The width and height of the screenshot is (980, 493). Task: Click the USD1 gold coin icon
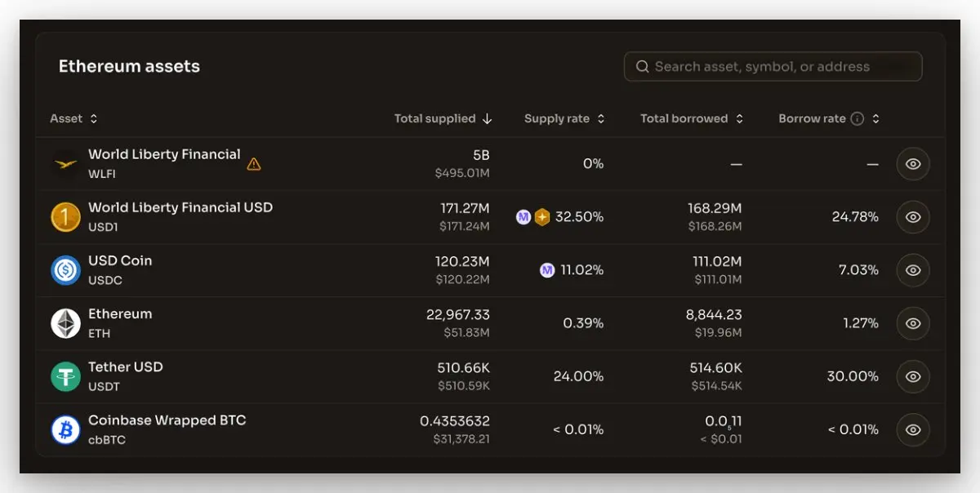pos(65,217)
